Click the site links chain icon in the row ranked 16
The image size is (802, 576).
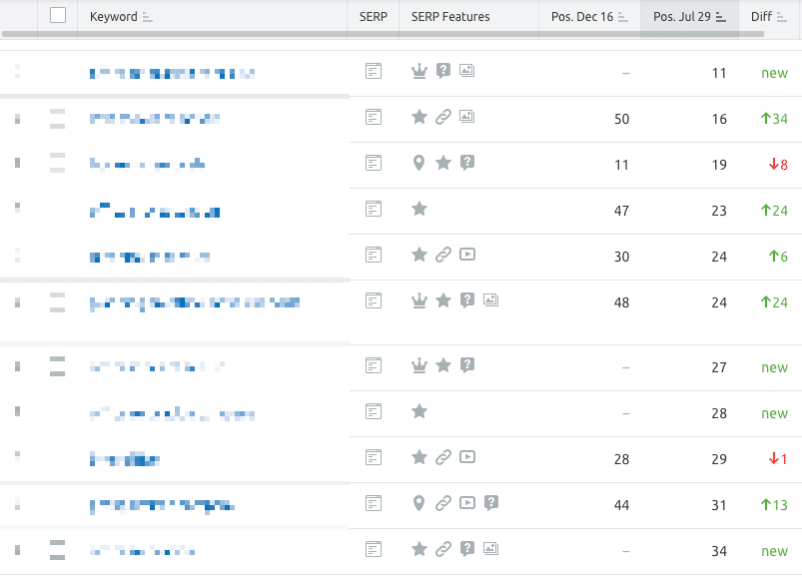pyautogui.click(x=443, y=117)
